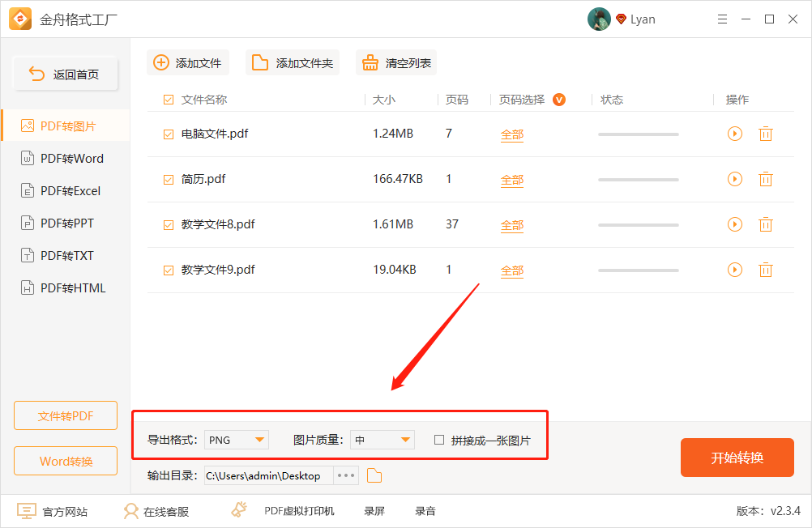
Task: Delete 教学文件8.pdf using its trash icon
Action: (765, 224)
